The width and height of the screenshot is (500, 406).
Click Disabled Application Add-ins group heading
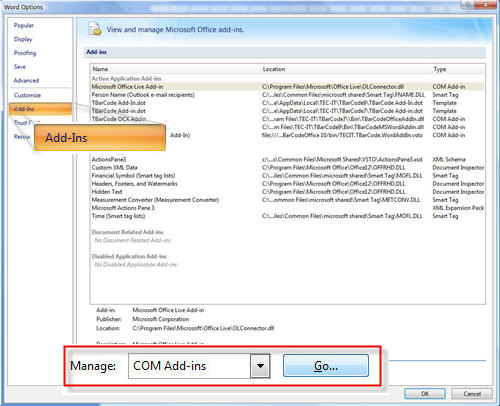[129, 256]
